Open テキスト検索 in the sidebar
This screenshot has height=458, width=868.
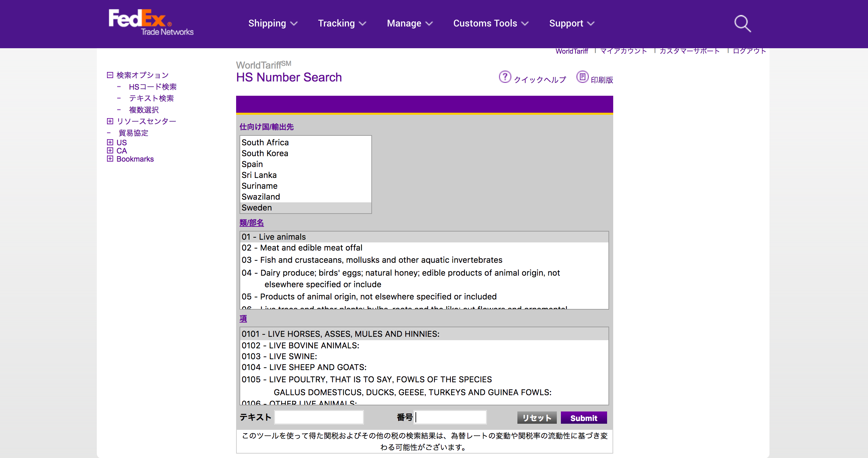coord(151,98)
